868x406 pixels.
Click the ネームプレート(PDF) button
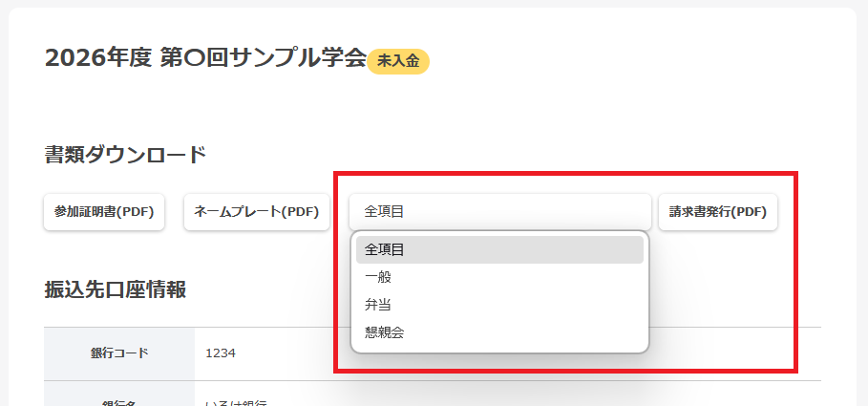(x=256, y=212)
